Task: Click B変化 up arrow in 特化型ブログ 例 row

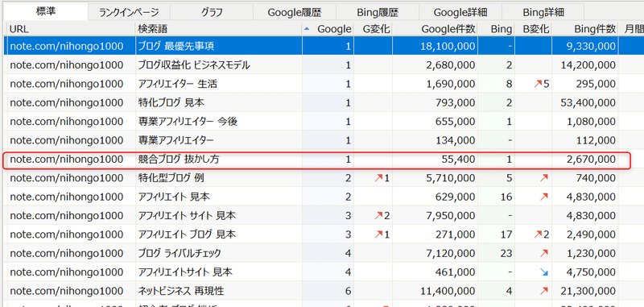Action: (544, 179)
